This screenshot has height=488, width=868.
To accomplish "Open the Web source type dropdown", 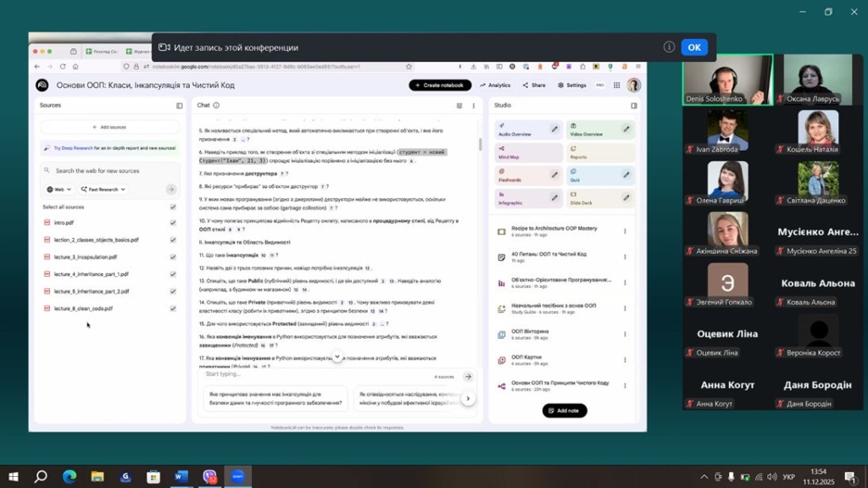I will coord(59,190).
